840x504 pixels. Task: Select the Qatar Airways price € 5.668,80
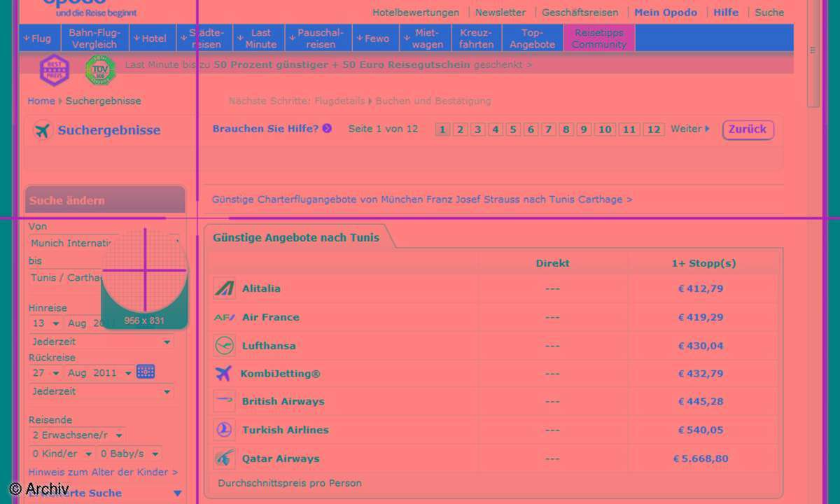(x=701, y=459)
